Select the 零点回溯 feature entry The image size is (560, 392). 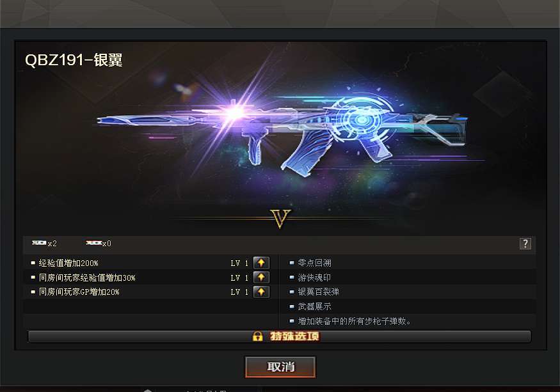314,263
